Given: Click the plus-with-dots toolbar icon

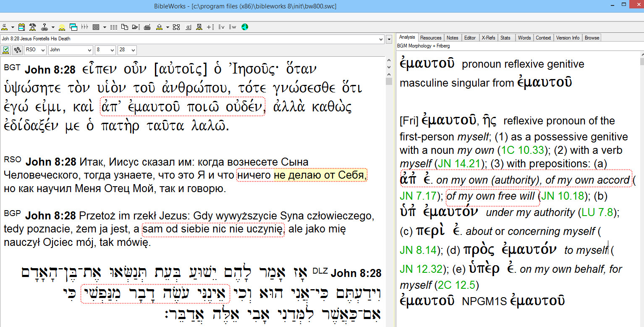Looking at the screenshot, I should tap(210, 27).
